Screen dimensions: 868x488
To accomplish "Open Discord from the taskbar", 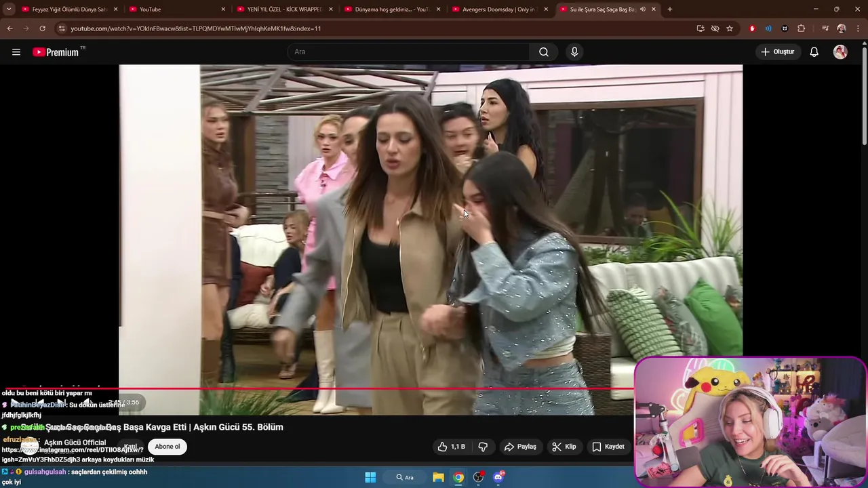I will click(499, 477).
